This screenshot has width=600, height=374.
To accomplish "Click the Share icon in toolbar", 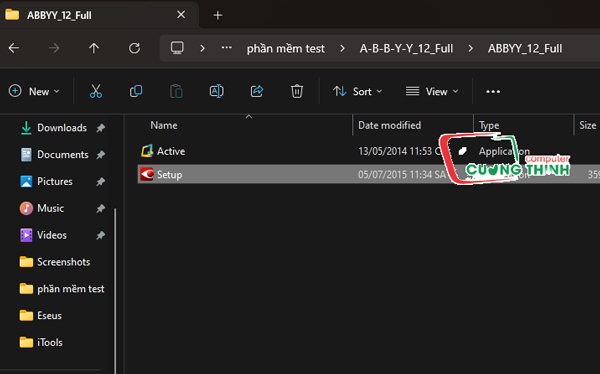I will coord(257,91).
